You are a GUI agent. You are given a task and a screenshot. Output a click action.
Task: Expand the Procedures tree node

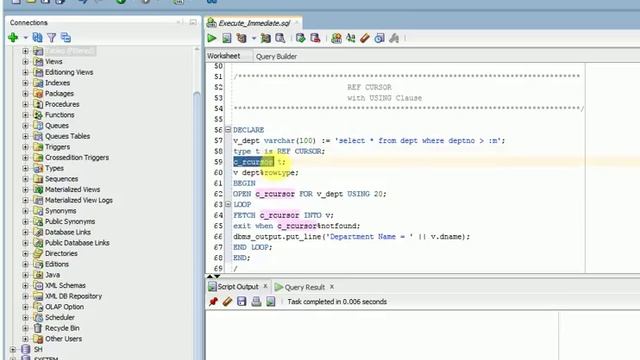point(25,104)
